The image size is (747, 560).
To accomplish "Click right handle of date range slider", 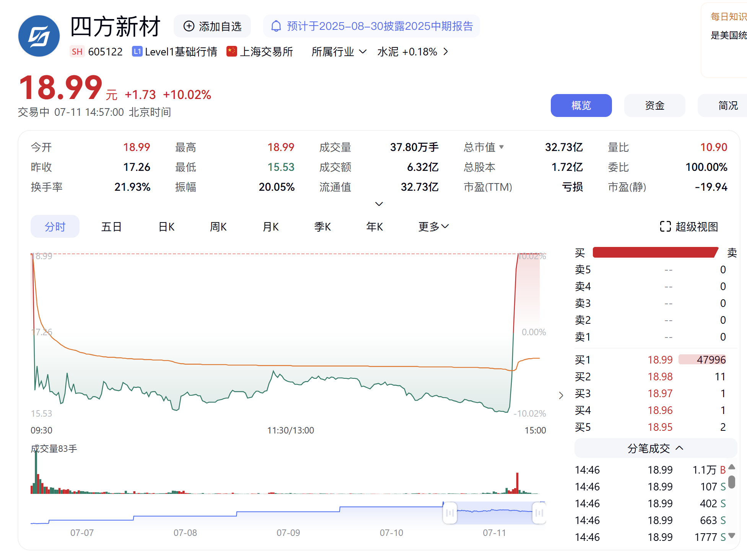I will click(x=539, y=513).
